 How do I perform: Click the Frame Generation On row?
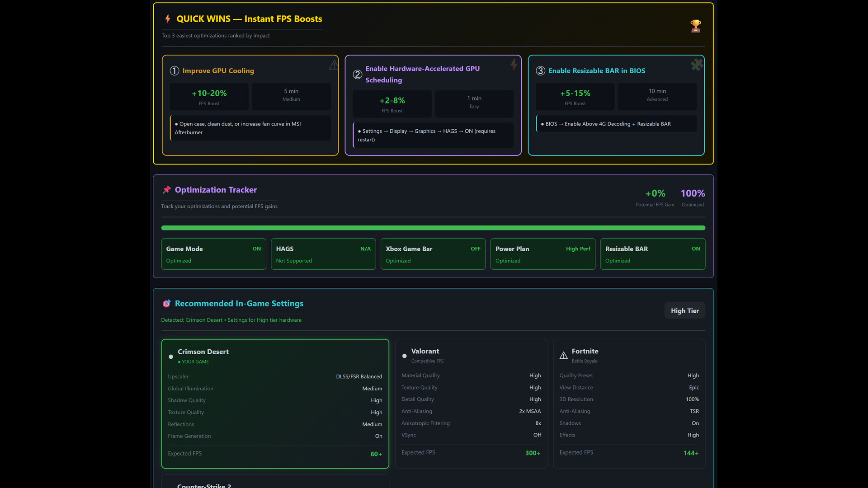click(275, 436)
